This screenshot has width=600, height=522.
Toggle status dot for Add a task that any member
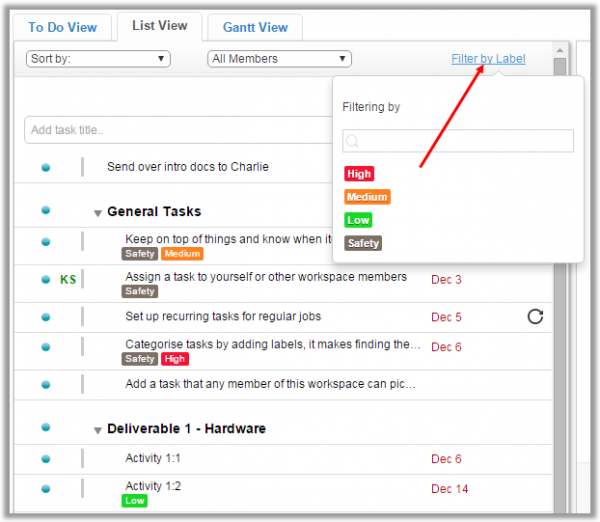pos(46,384)
